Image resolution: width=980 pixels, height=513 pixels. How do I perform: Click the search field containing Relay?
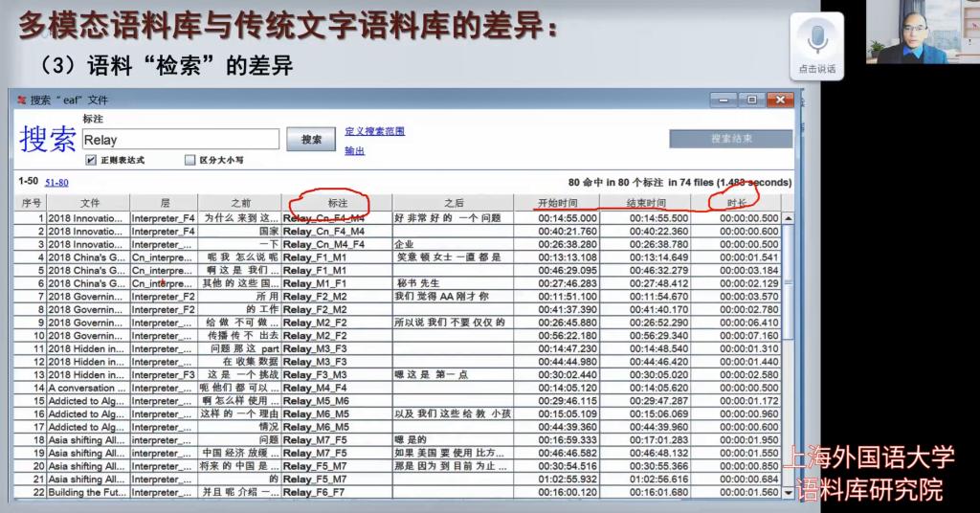180,140
